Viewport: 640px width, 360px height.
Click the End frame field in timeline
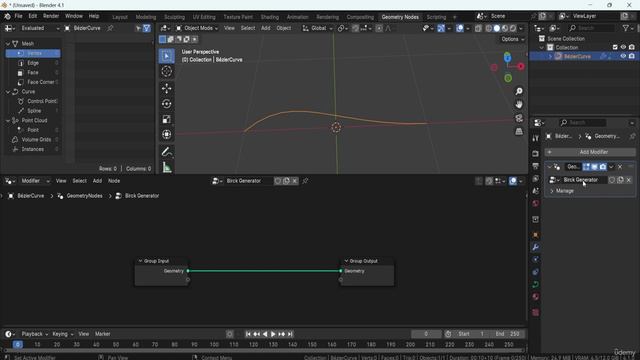[506, 334]
